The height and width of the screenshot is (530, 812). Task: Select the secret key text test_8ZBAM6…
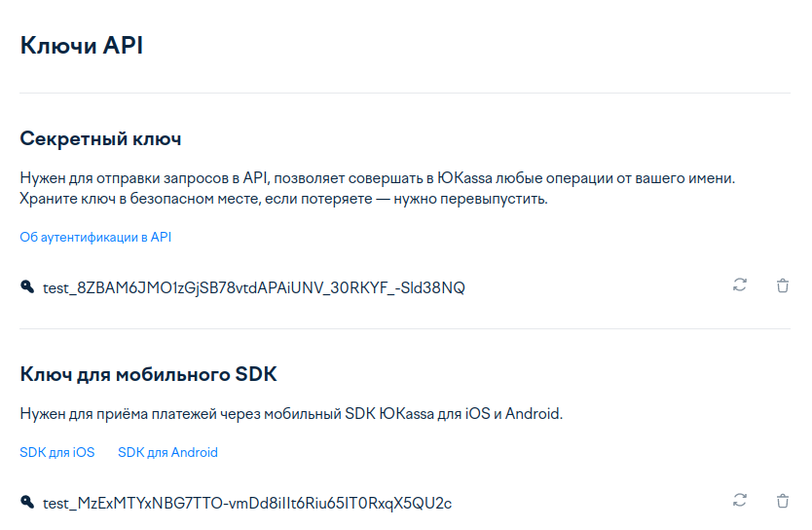tap(254, 288)
